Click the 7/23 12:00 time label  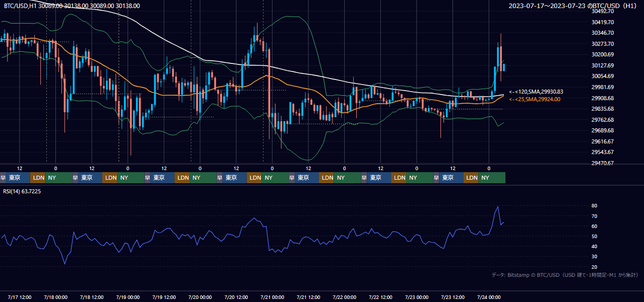click(x=453, y=297)
